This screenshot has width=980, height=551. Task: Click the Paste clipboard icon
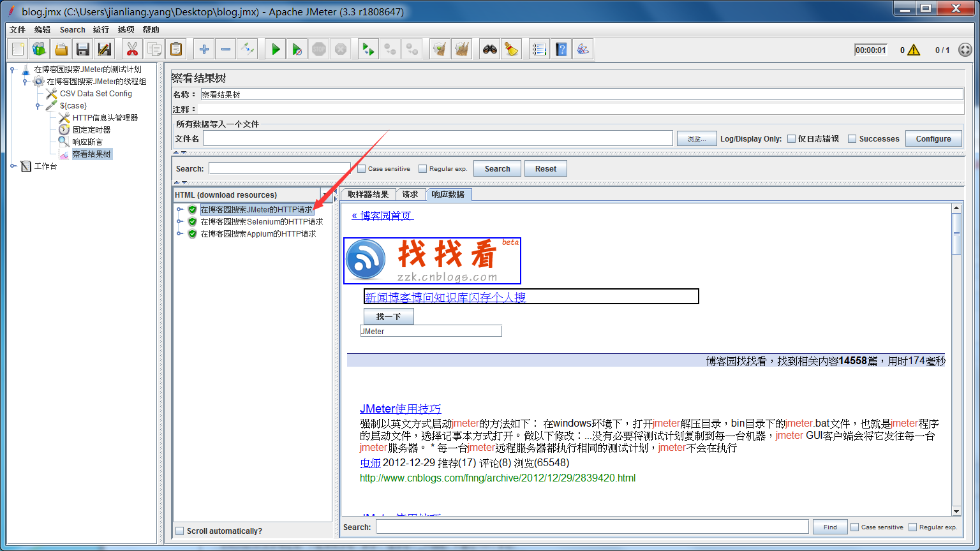176,49
